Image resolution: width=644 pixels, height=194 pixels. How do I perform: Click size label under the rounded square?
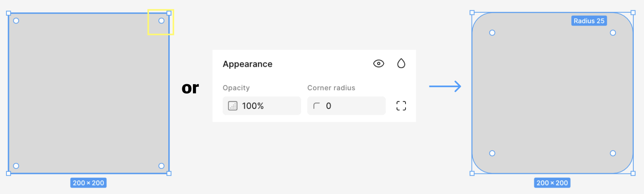point(552,183)
